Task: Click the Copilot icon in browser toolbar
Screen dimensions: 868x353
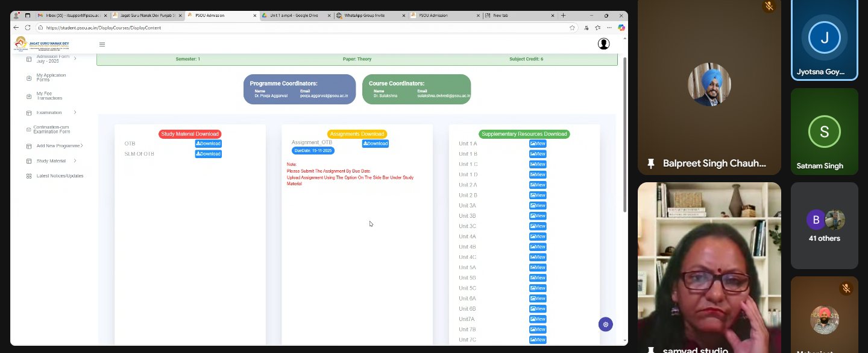Action: click(x=621, y=28)
